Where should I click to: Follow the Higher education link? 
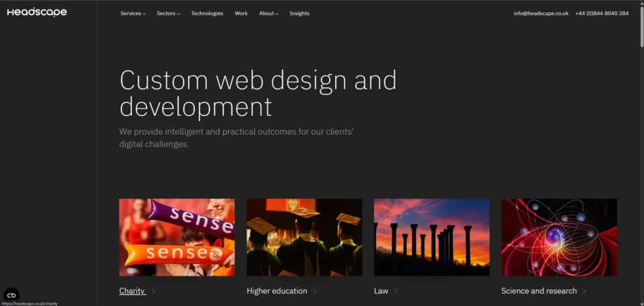[277, 291]
